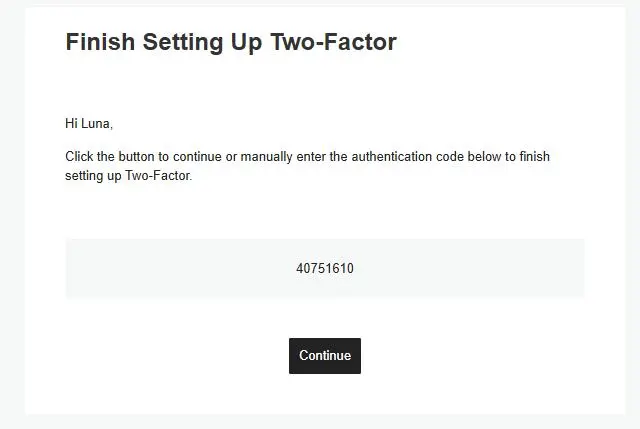Click the words below to finish
This screenshot has height=429, width=640.
click(509, 156)
